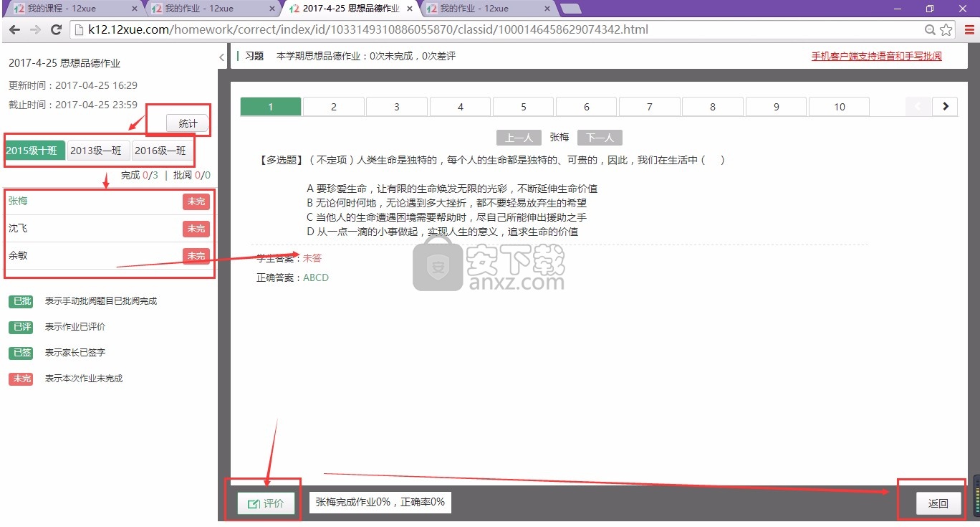
Task: Select the 2013级一班 class tab
Action: coord(100,151)
